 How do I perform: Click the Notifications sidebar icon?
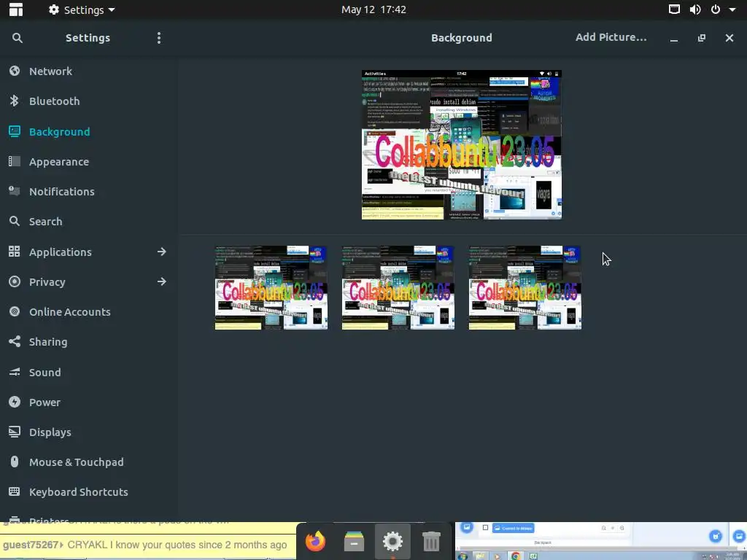[15, 192]
